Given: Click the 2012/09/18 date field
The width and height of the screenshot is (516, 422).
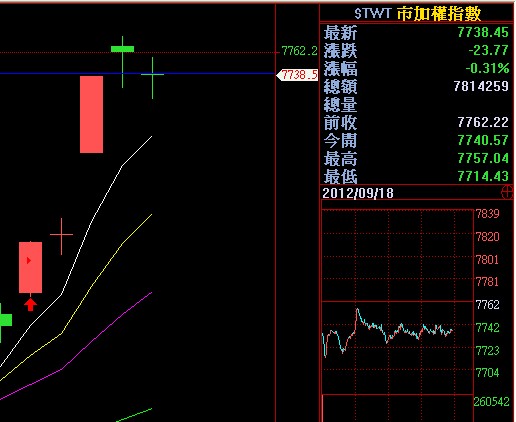Looking at the screenshot, I should [358, 193].
